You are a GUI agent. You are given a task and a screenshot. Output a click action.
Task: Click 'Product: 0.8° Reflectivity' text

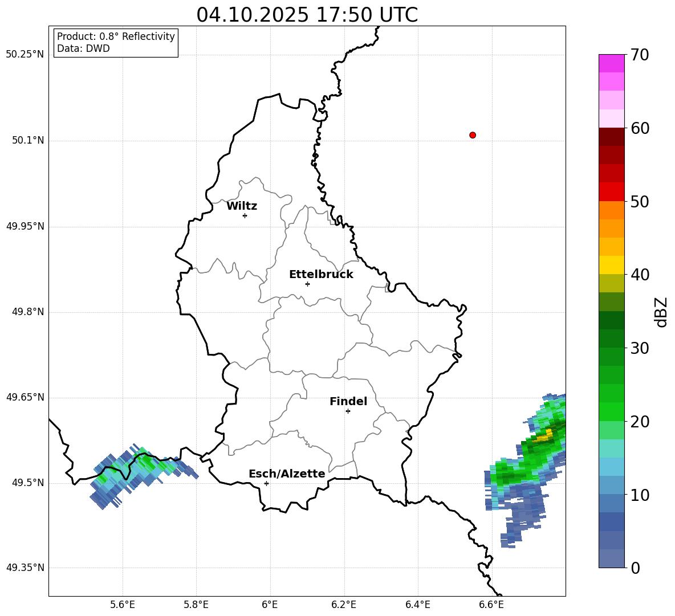point(116,36)
